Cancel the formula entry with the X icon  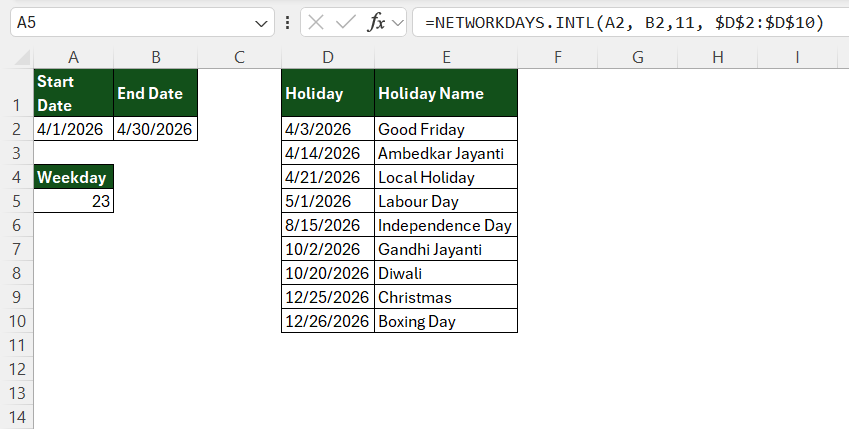point(316,23)
